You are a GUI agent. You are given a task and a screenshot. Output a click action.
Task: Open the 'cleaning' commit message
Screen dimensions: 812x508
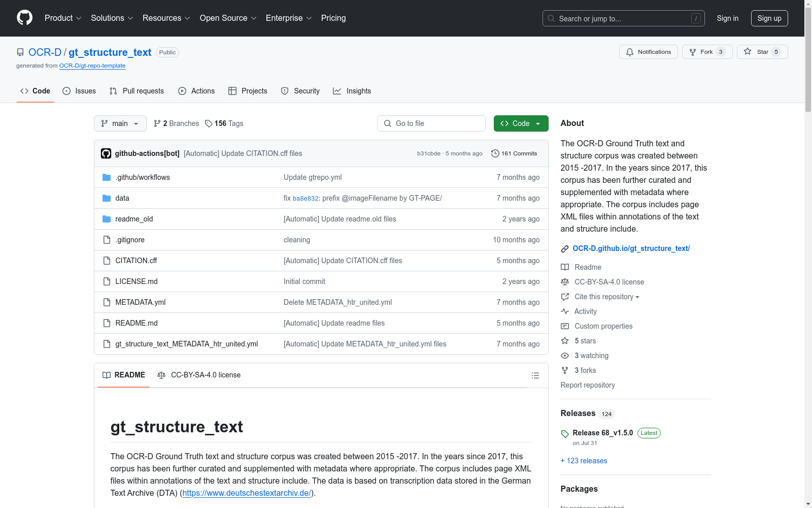pos(297,240)
